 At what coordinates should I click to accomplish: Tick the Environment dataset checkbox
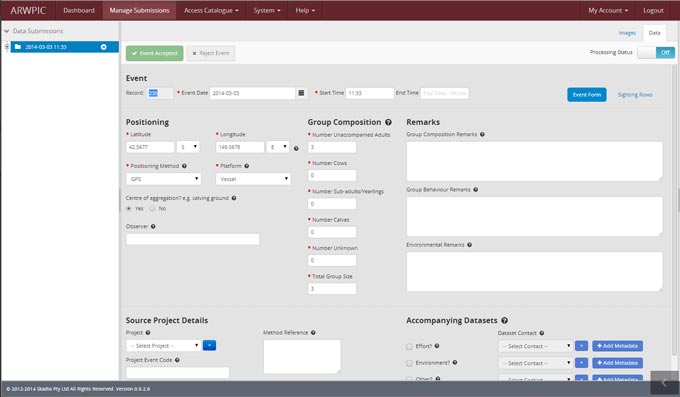pos(409,363)
